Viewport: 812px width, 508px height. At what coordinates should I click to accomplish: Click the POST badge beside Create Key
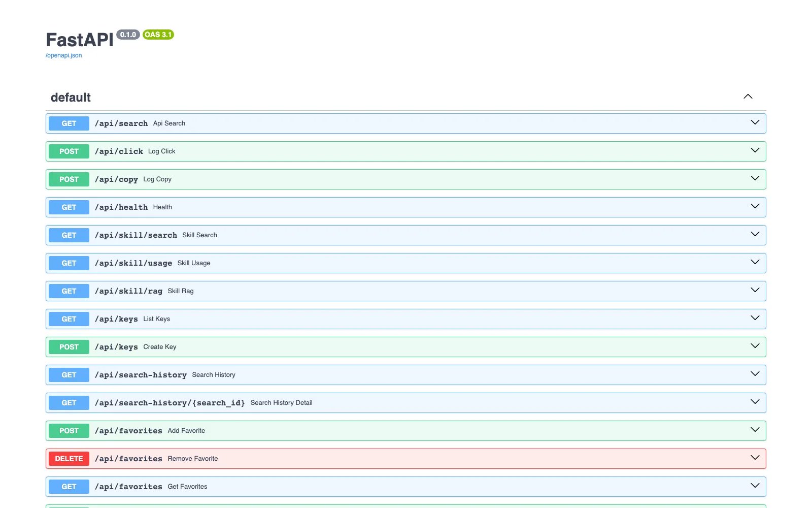click(69, 347)
